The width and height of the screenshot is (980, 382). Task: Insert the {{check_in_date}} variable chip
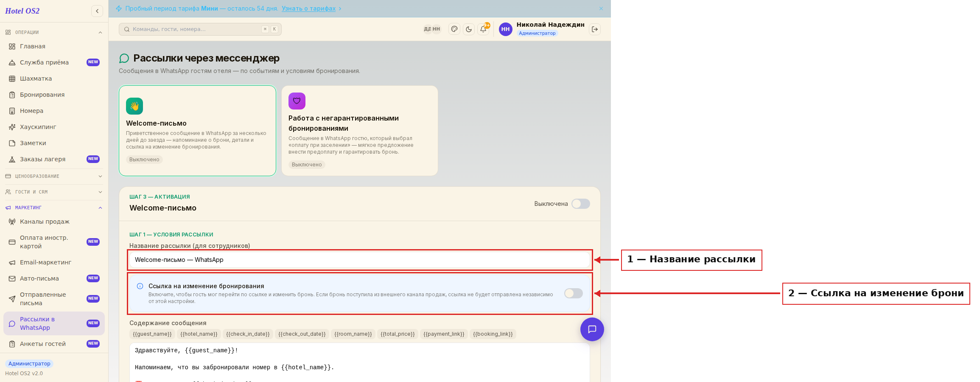click(x=248, y=334)
